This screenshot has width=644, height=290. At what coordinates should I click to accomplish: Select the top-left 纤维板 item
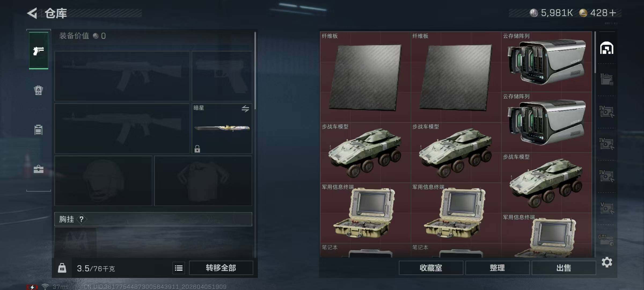click(365, 77)
